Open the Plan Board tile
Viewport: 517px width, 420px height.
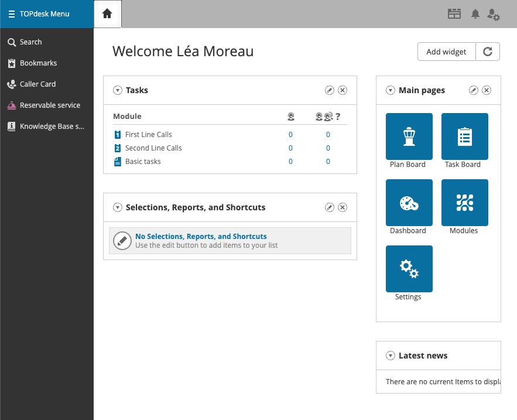click(409, 136)
